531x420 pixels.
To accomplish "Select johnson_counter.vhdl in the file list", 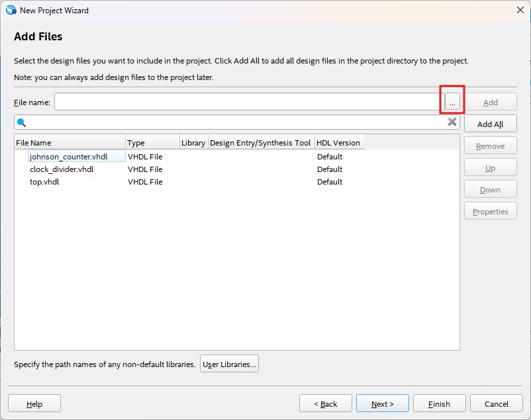I will [68, 156].
